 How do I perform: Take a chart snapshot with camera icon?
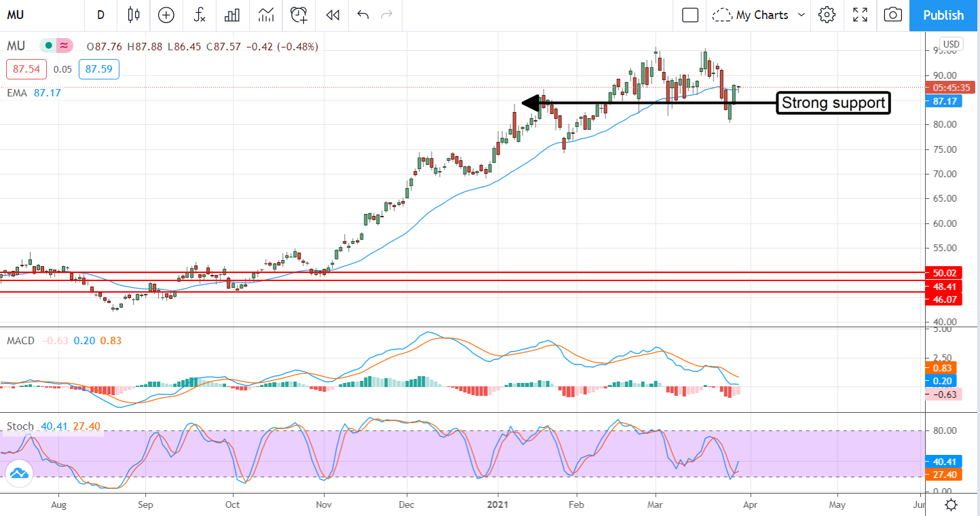coord(893,15)
